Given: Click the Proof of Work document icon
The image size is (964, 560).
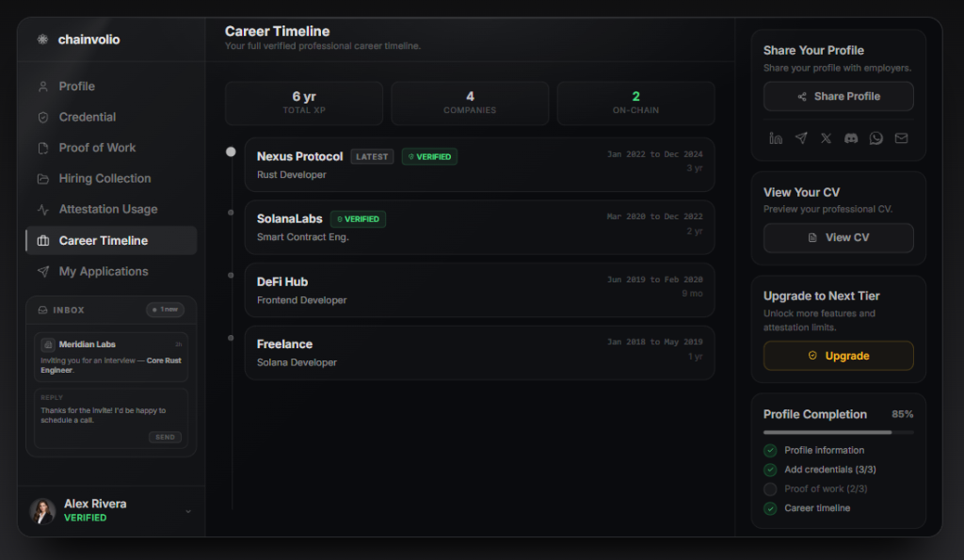Looking at the screenshot, I should 43,148.
